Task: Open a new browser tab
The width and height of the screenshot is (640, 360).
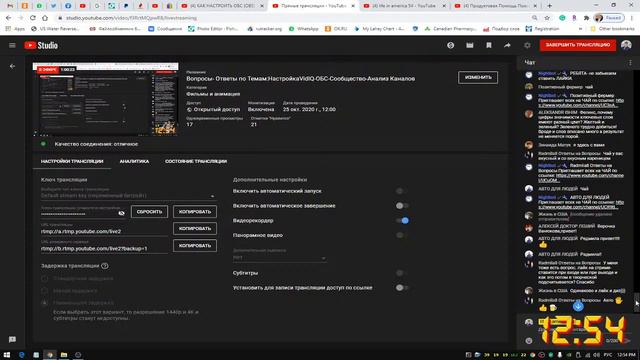Action: click(549, 6)
